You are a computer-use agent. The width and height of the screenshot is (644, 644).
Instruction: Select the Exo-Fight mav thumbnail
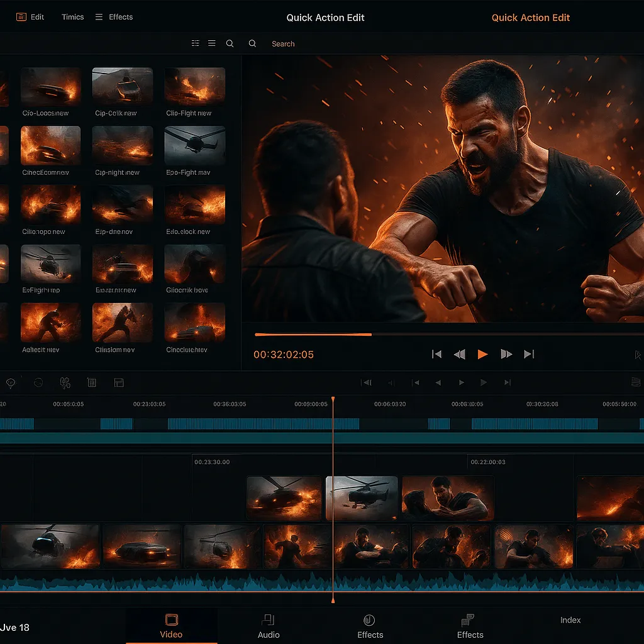pyautogui.click(x=194, y=145)
